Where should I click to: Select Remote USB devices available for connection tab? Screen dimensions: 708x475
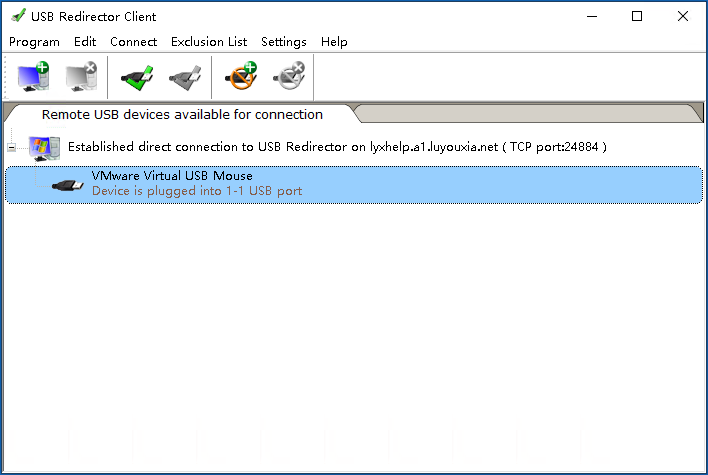(x=182, y=114)
